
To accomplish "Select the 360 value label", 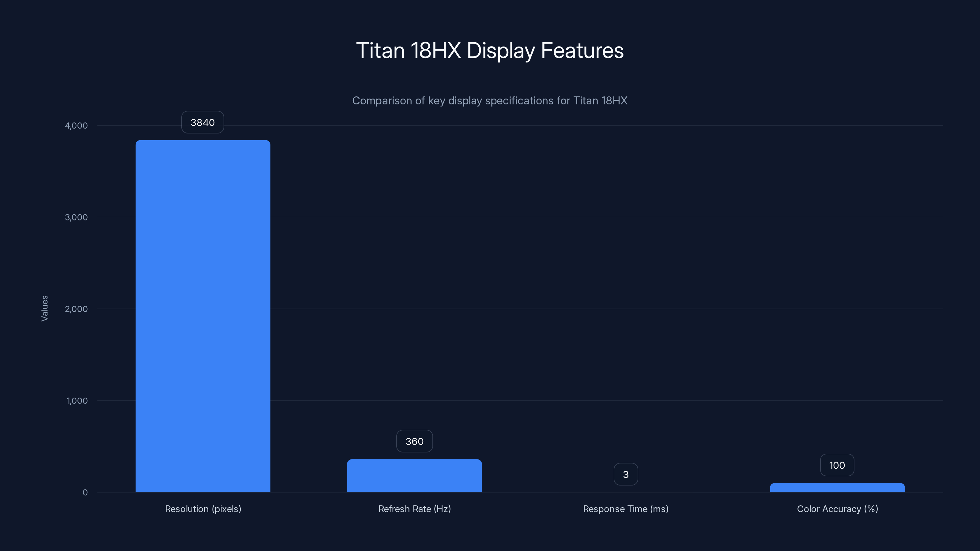I will (414, 441).
